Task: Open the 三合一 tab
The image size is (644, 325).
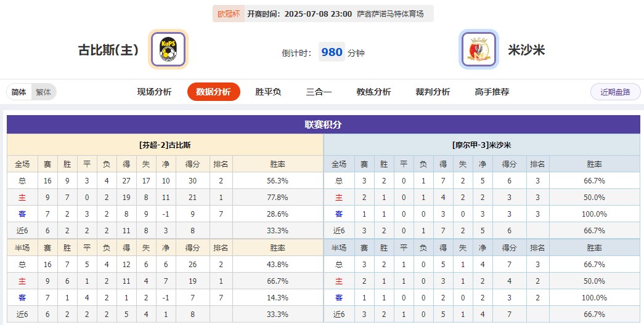Action: [319, 92]
